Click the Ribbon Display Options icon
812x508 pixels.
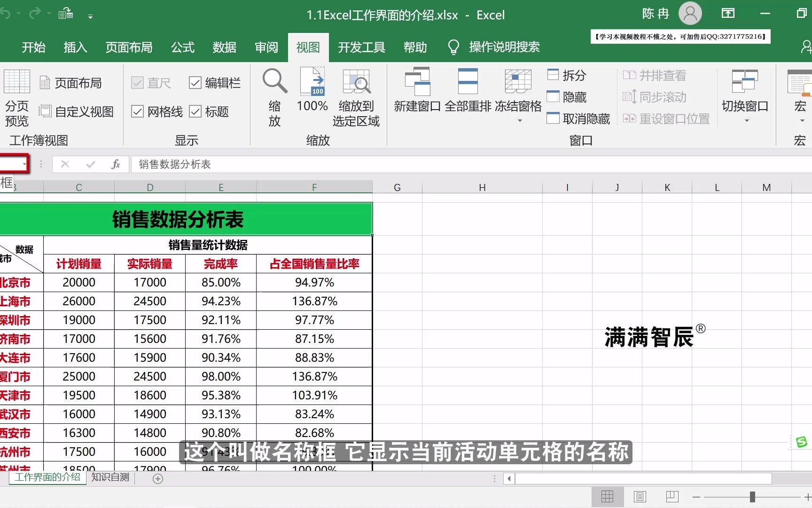tap(728, 13)
